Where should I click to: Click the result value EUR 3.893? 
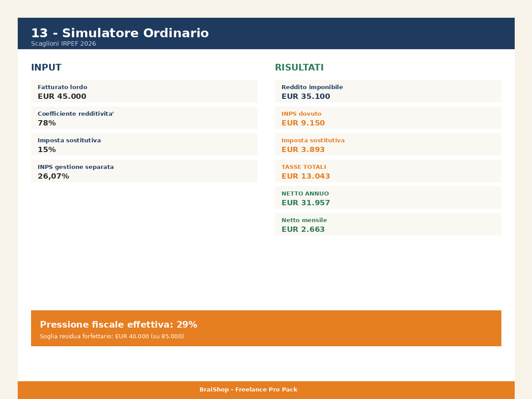coord(303,150)
